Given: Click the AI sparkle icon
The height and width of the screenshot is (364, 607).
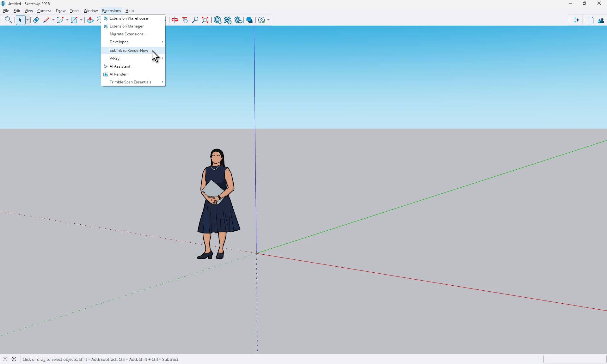Looking at the screenshot, I should [577, 20].
